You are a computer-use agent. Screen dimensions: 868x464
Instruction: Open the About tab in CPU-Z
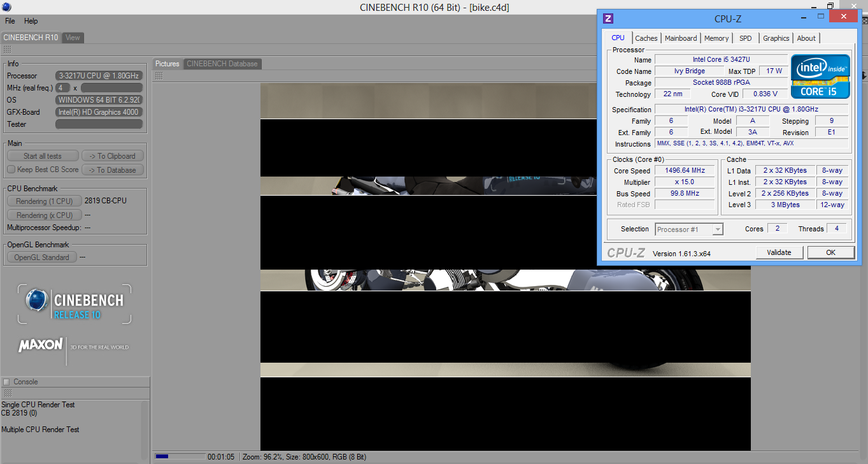pyautogui.click(x=806, y=38)
